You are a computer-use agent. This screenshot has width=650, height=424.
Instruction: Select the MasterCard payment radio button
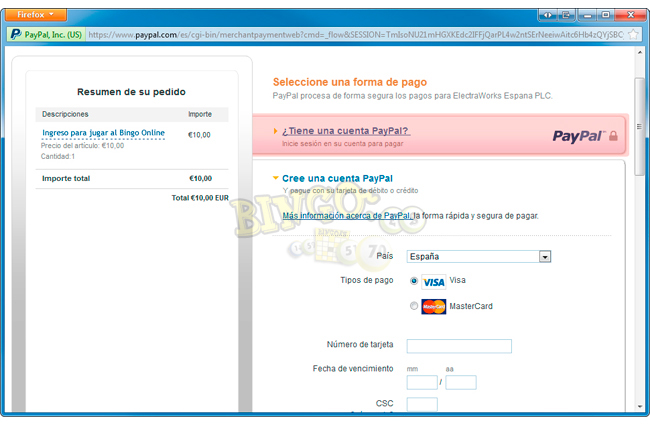click(x=414, y=306)
